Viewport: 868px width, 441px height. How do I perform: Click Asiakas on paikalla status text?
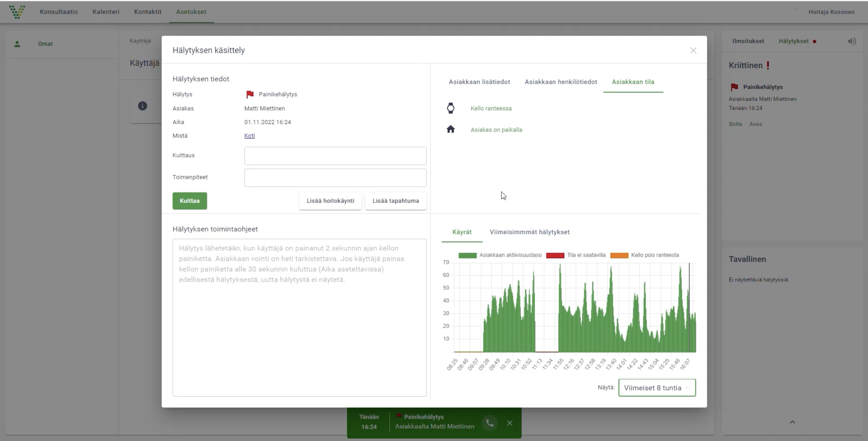tap(496, 130)
